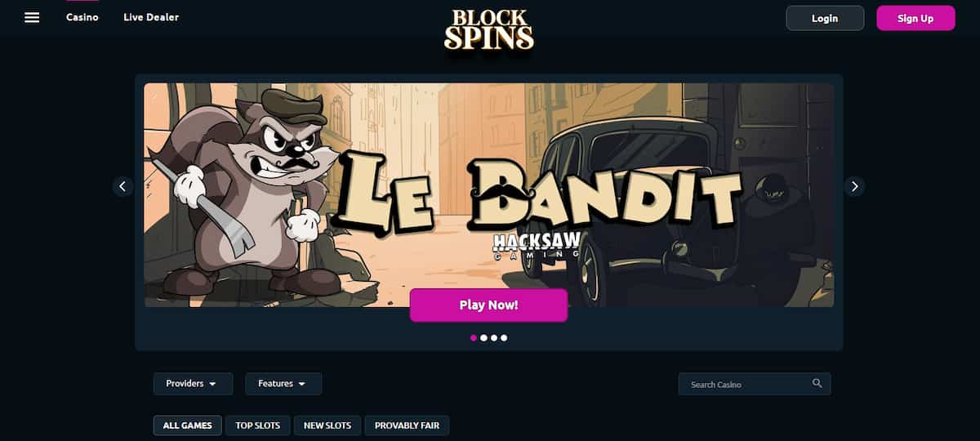Screen dimensions: 980x441
Task: Jump to the fourth carousel dot
Action: [504, 337]
